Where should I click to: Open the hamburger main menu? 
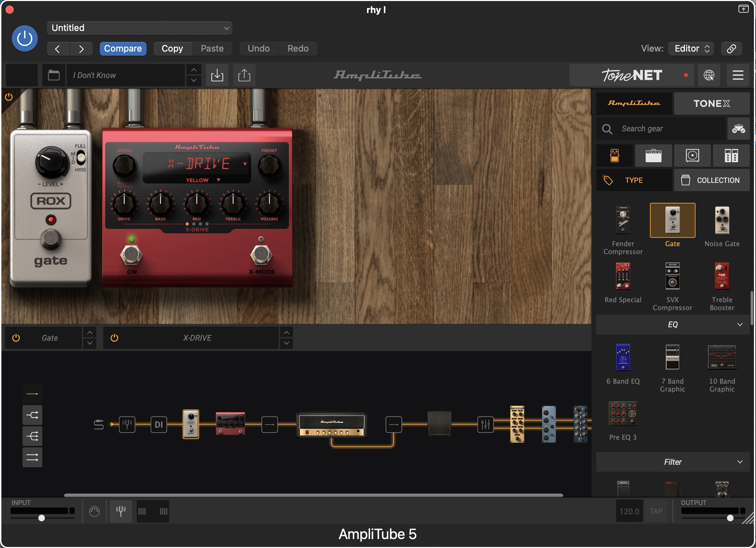[x=738, y=75]
